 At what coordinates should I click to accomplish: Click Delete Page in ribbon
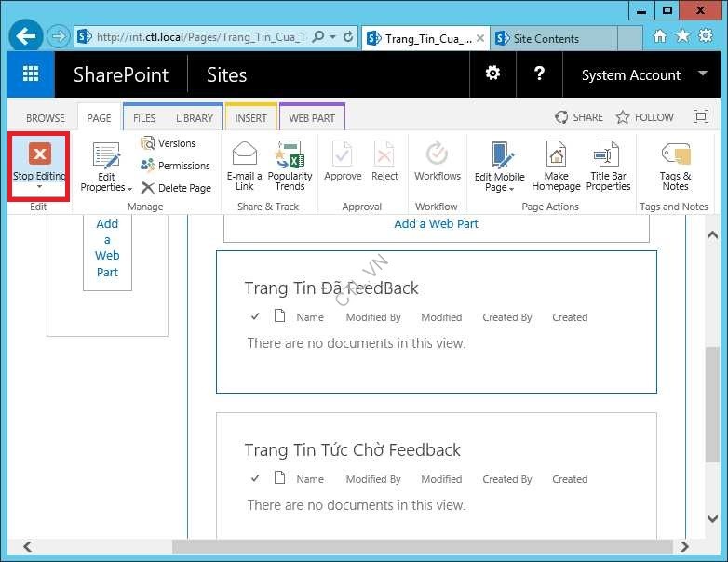176,188
